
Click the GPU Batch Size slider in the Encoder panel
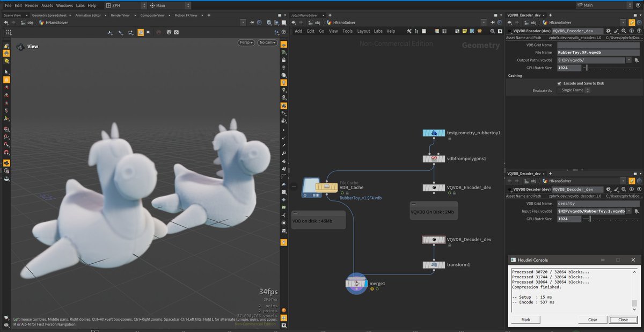click(611, 68)
